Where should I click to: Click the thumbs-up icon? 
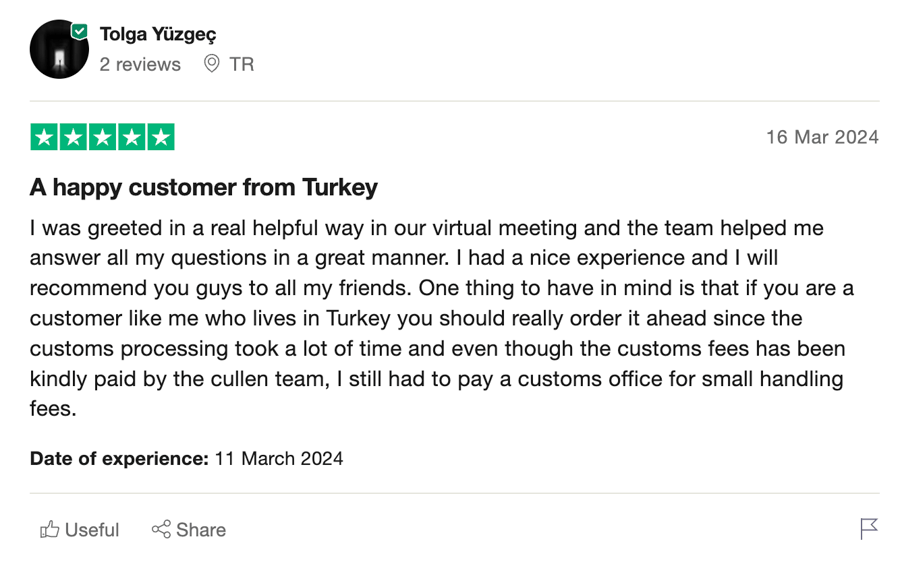49,529
